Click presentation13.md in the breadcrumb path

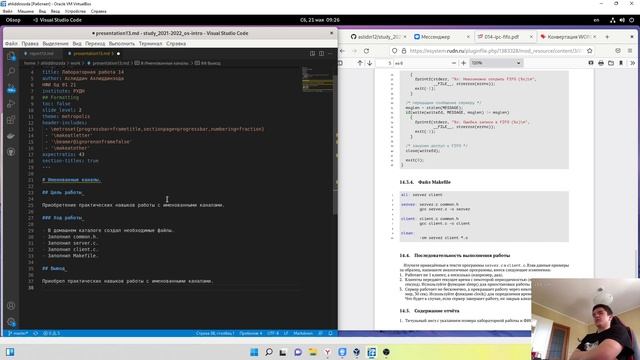click(x=110, y=63)
